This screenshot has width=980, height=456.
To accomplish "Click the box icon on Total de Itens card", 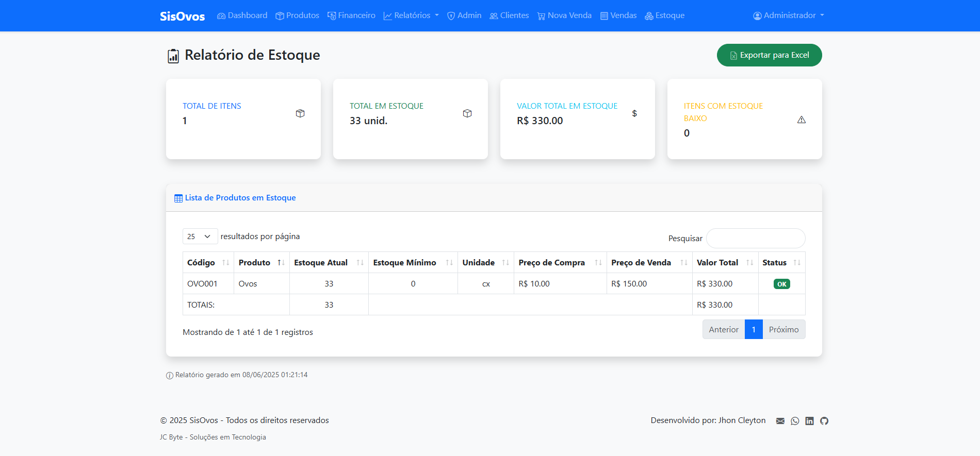I will pyautogui.click(x=300, y=113).
